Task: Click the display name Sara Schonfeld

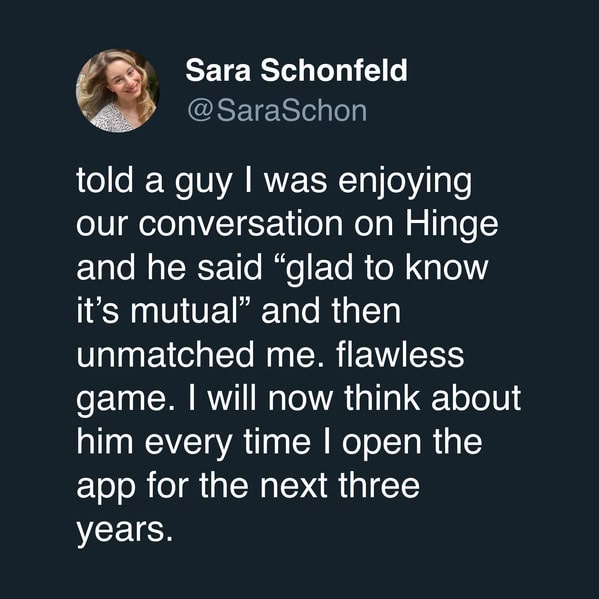Action: [x=296, y=70]
